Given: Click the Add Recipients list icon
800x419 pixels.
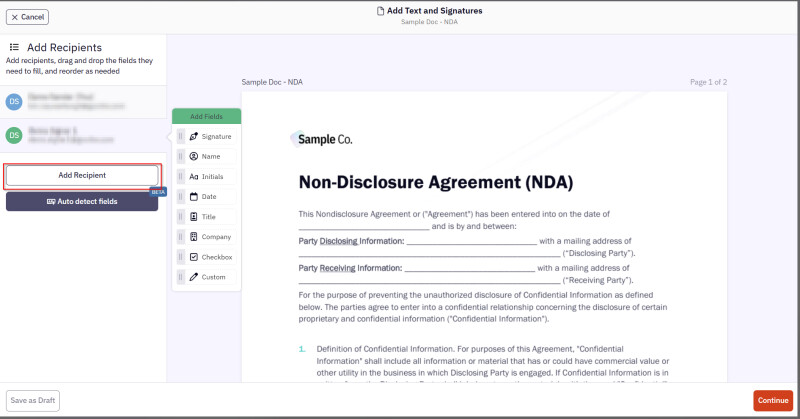Looking at the screenshot, I should coord(14,47).
